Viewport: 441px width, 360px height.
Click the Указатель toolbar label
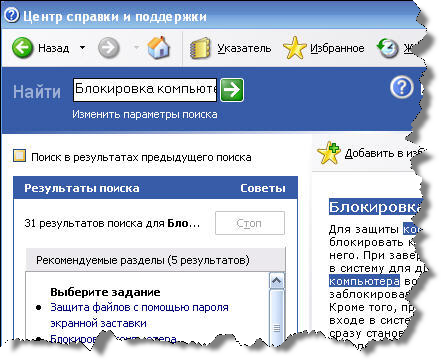coord(244,48)
